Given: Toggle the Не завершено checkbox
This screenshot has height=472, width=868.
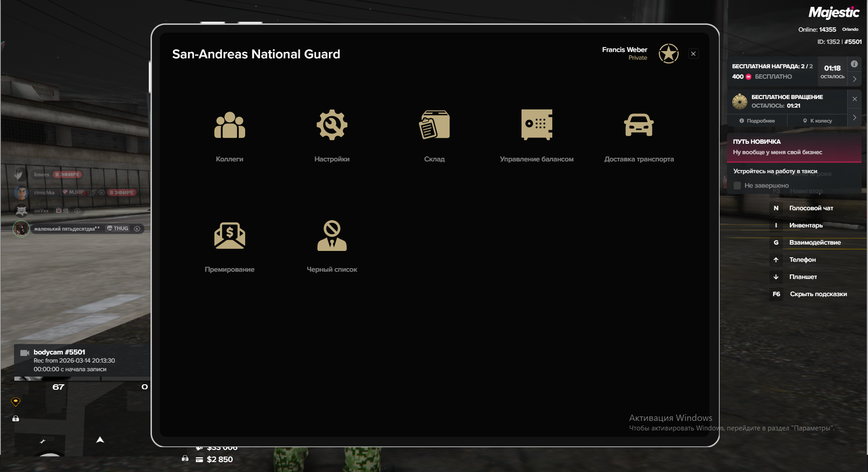Looking at the screenshot, I should coord(737,186).
